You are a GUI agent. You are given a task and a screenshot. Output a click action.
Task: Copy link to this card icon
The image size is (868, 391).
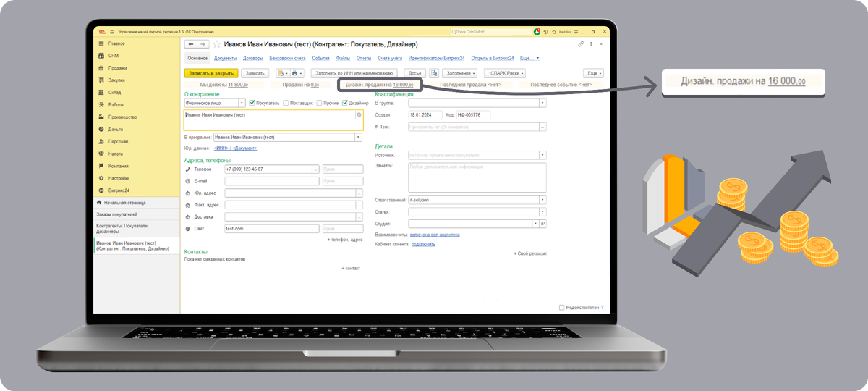tap(581, 44)
